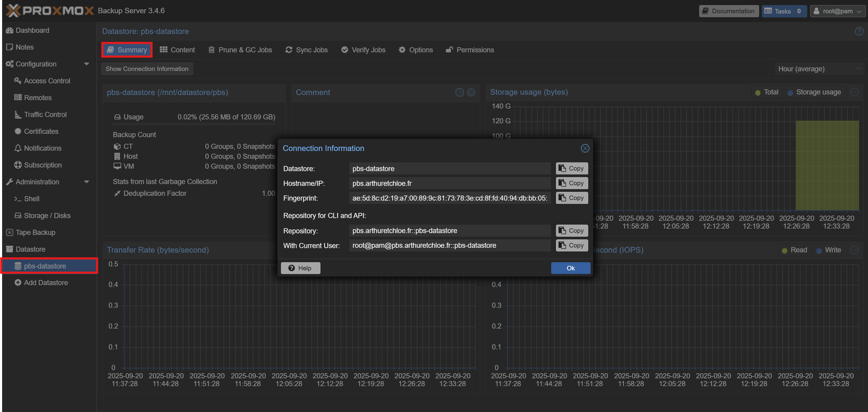Image resolution: width=868 pixels, height=412 pixels.
Task: Close the Connection Information dialog
Action: point(585,148)
